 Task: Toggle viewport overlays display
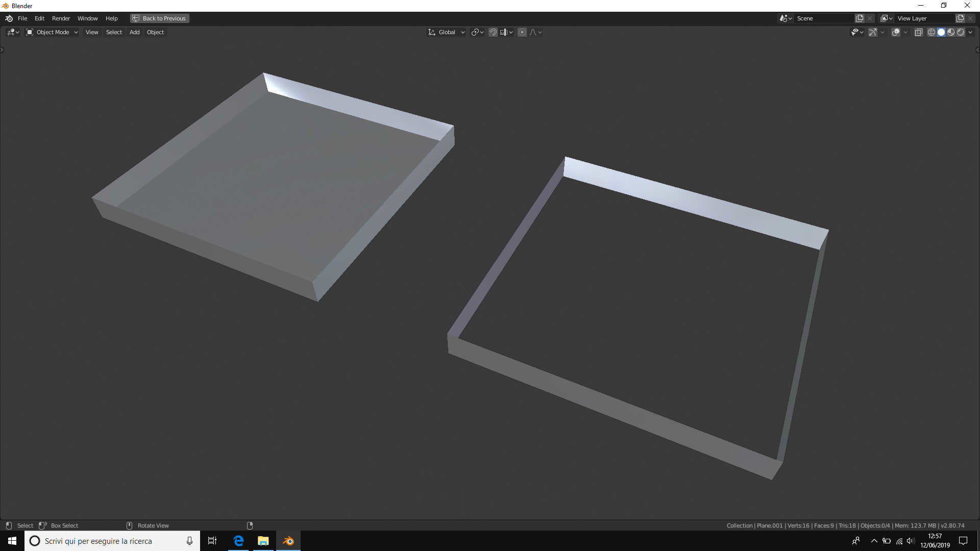point(896,32)
